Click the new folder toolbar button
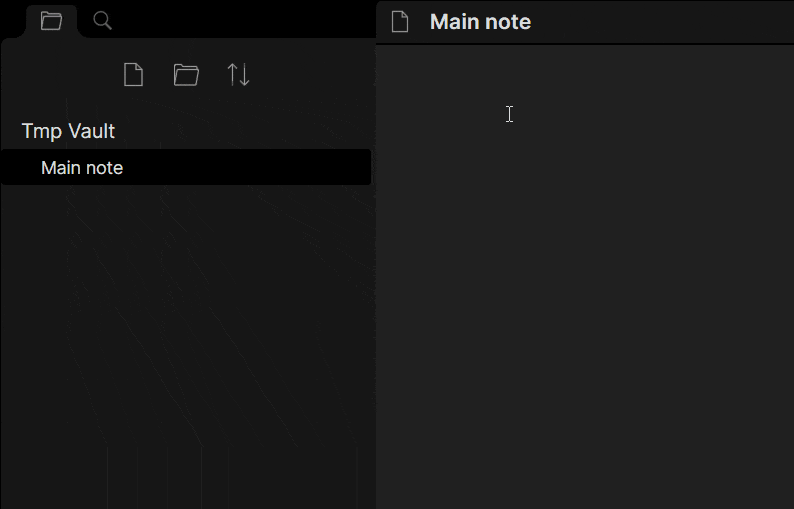This screenshot has height=509, width=794. (186, 75)
